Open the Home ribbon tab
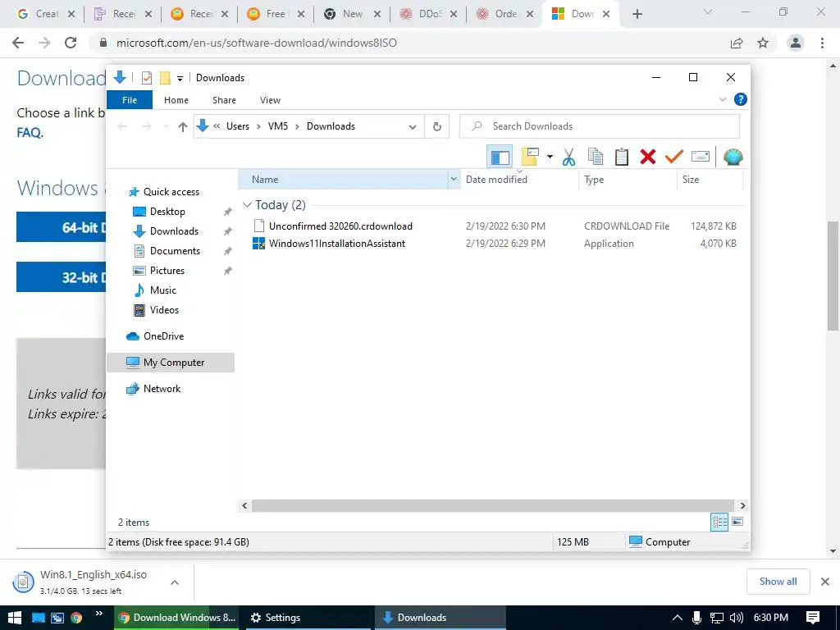This screenshot has height=630, width=840. [176, 100]
